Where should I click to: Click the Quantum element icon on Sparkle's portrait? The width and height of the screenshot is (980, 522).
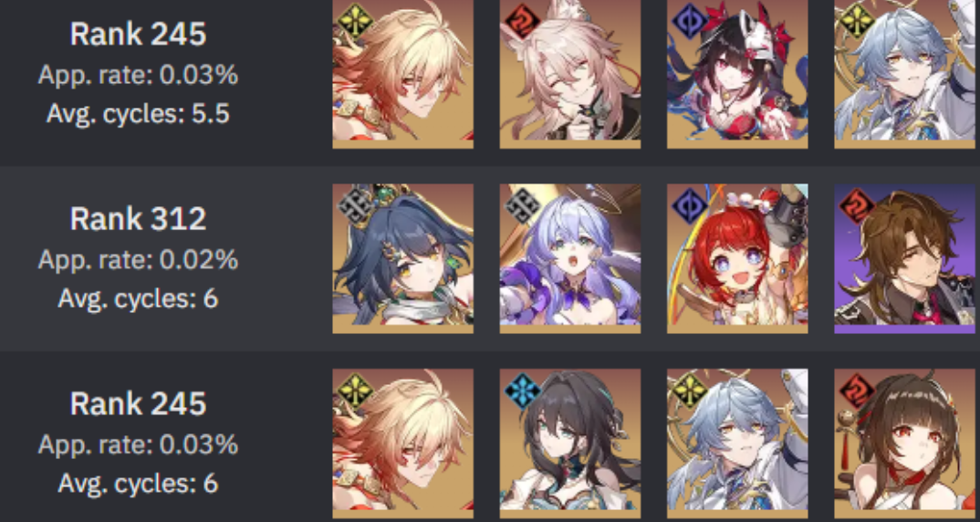tap(688, 21)
